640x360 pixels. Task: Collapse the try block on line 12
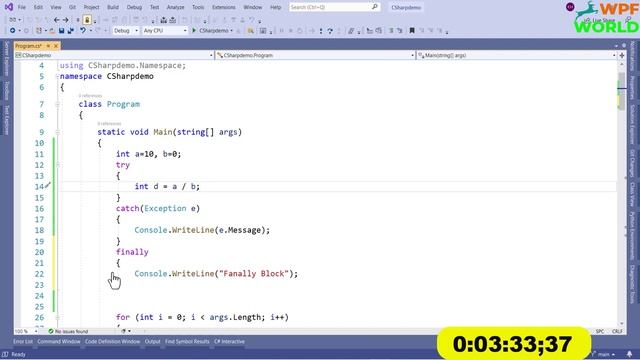coord(57,165)
